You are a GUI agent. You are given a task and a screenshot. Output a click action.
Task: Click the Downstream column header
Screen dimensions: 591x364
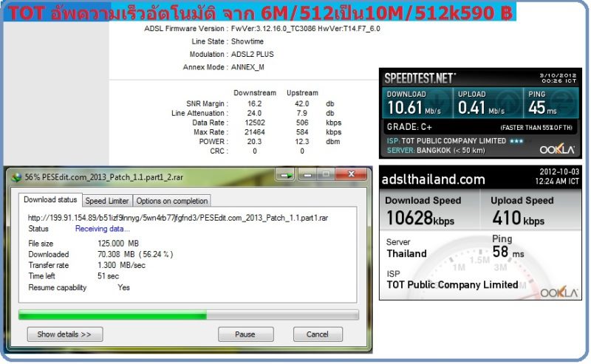click(x=255, y=93)
